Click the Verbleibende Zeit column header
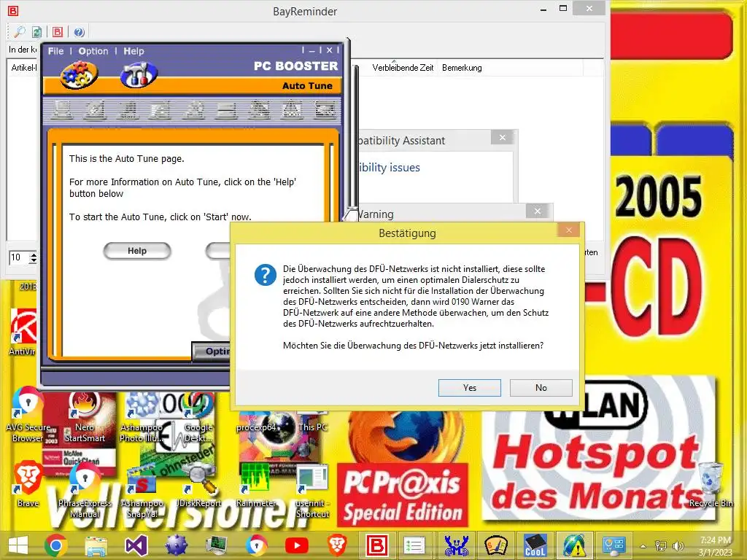The height and width of the screenshot is (560, 747). [x=403, y=68]
